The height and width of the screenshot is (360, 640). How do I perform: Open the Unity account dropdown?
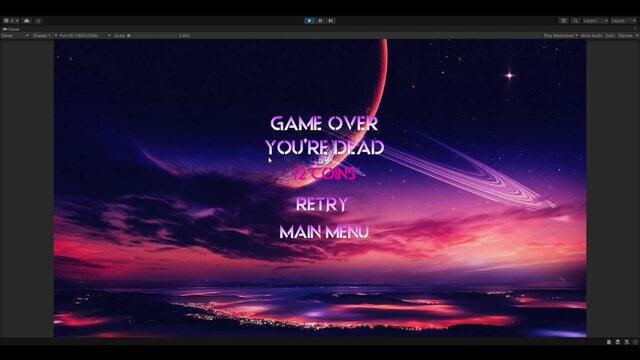pyautogui.click(x=11, y=20)
